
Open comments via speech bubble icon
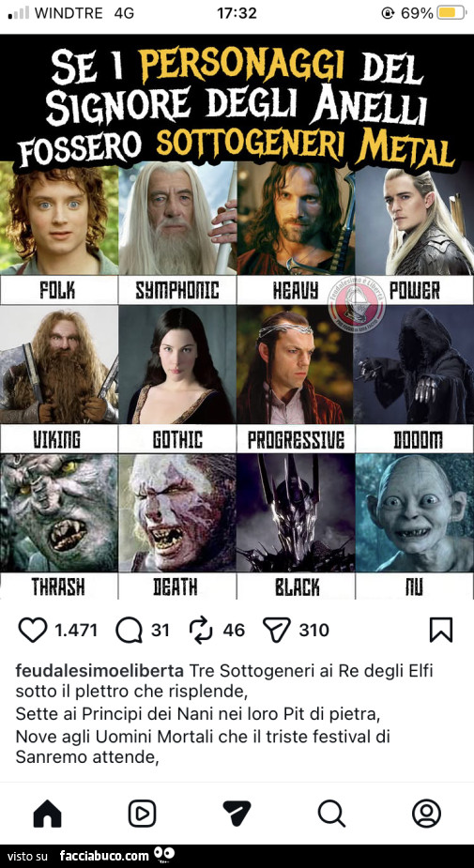coord(129,631)
